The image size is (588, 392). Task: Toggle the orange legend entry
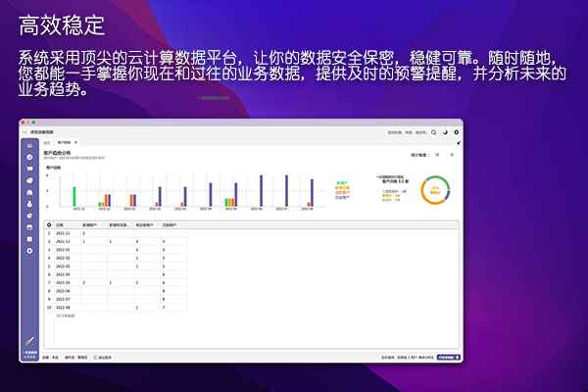coord(342,187)
